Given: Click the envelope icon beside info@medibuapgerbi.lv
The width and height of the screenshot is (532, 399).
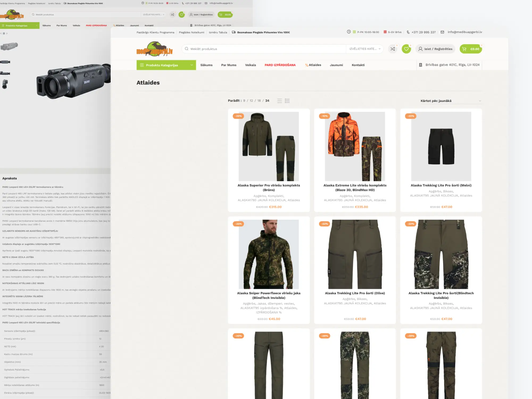Looking at the screenshot, I should click(442, 32).
